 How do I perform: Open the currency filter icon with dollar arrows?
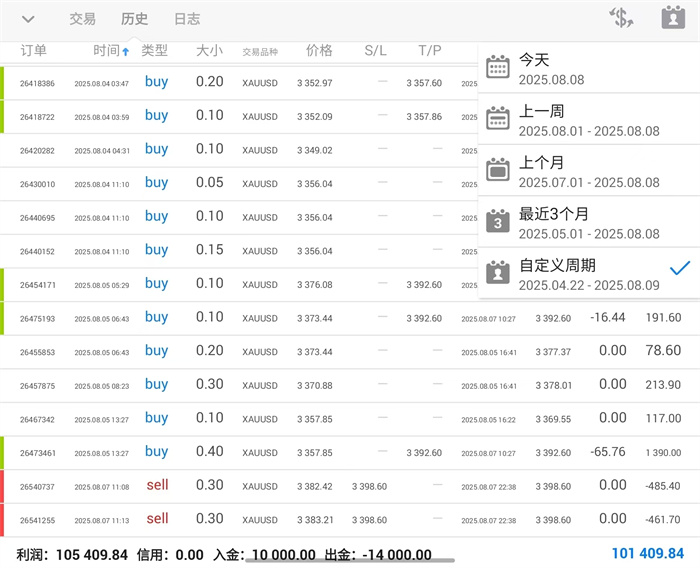621,18
